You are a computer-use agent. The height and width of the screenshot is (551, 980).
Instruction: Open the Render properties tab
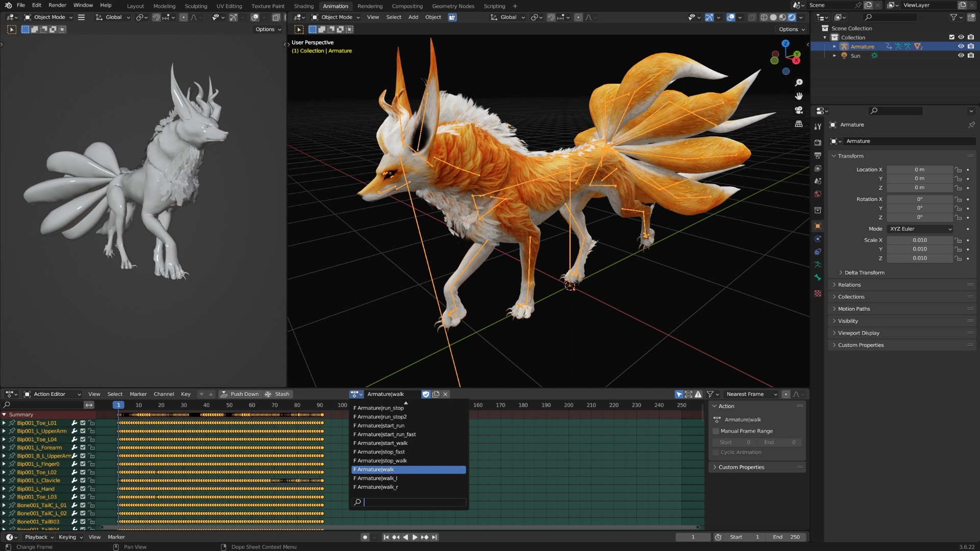click(x=818, y=142)
